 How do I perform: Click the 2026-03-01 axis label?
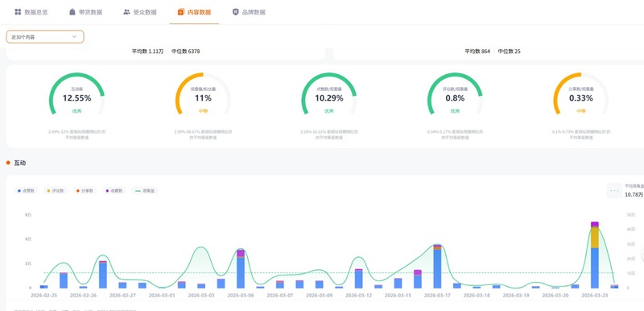162,296
